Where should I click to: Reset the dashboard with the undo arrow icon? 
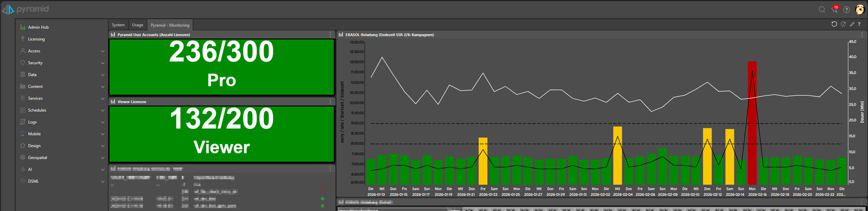[834, 24]
